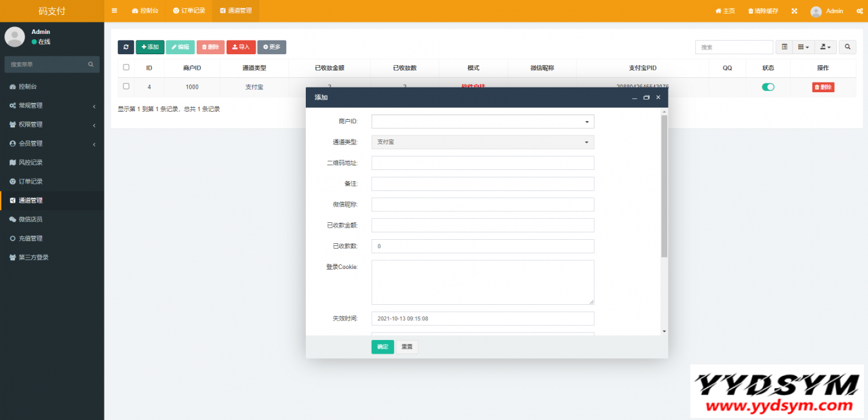
Task: Click the magnifier icon in sidebar menu search
Action: pyautogui.click(x=91, y=64)
